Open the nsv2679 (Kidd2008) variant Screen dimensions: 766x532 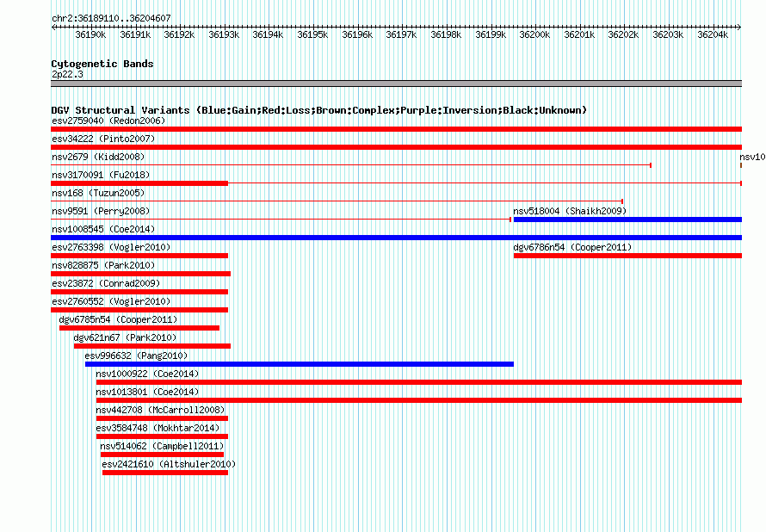pyautogui.click(x=98, y=157)
